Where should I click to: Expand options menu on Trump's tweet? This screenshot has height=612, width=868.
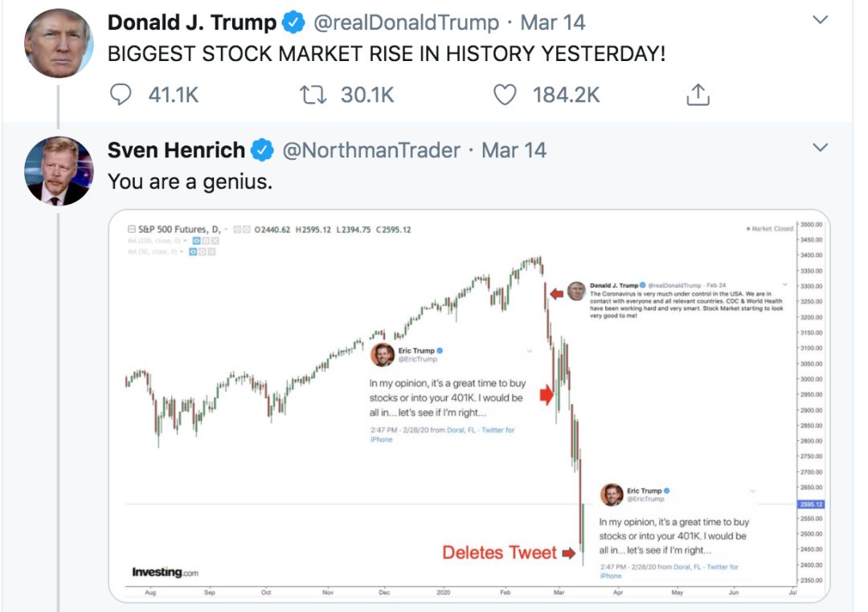point(820,21)
